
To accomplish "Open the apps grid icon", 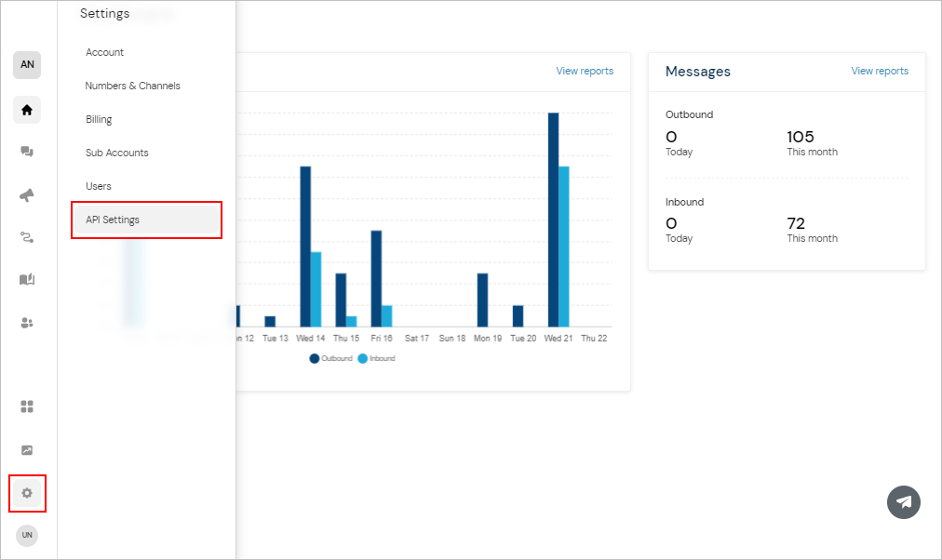I will tap(27, 407).
